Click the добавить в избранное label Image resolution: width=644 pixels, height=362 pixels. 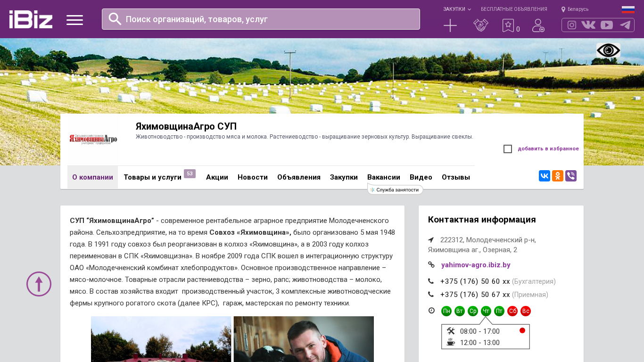click(x=548, y=149)
